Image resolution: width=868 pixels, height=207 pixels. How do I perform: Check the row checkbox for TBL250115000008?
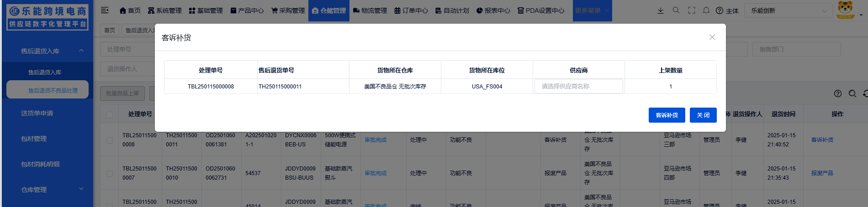(110, 140)
